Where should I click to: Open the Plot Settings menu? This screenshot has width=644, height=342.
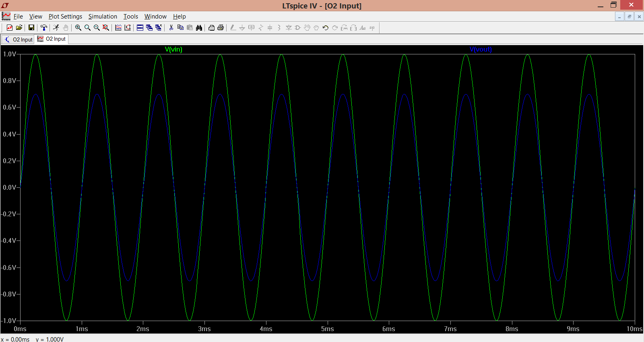[x=65, y=17]
